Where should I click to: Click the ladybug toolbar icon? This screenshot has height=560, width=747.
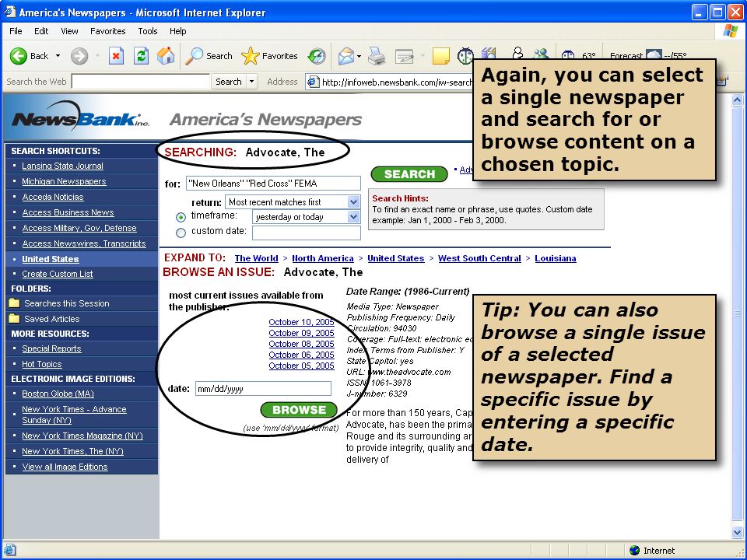(465, 56)
